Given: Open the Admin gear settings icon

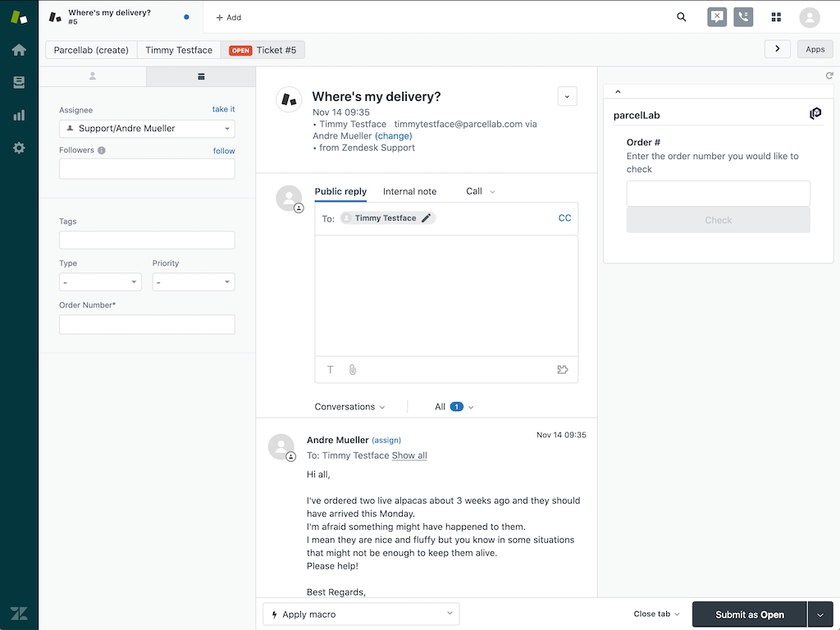Looking at the screenshot, I should (19, 148).
